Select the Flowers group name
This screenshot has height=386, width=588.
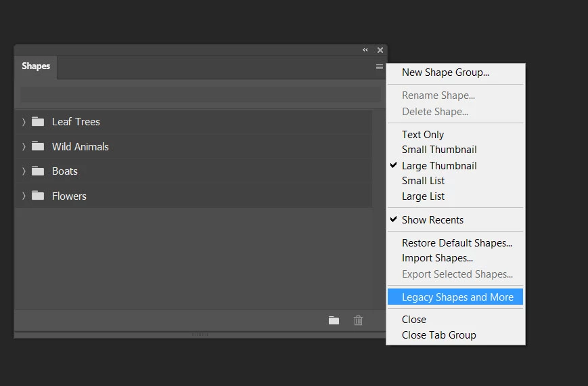tap(69, 196)
